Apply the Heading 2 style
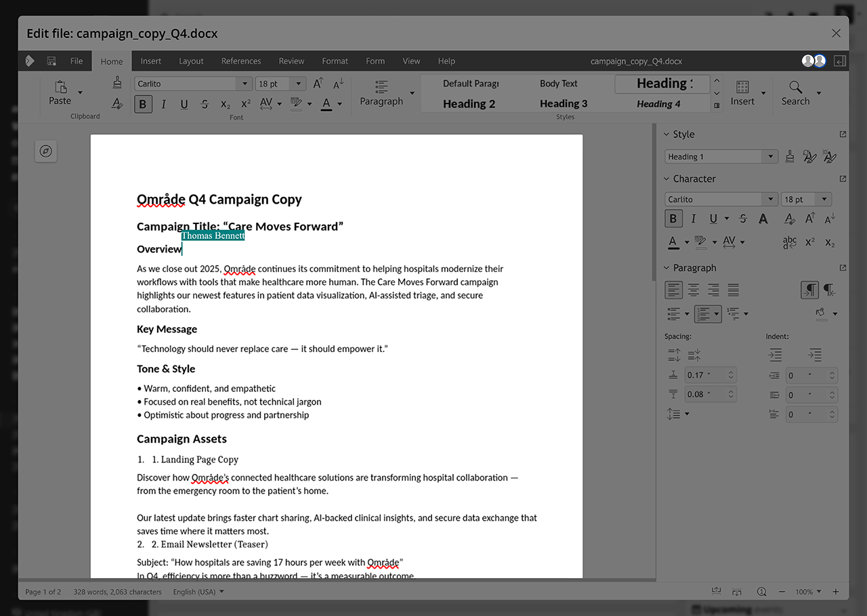The height and width of the screenshot is (616, 867). pos(469,104)
